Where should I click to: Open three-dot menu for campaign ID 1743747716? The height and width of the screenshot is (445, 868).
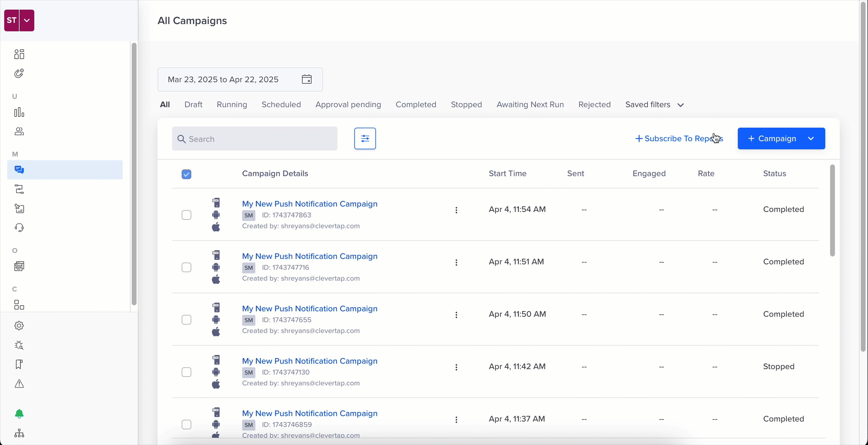click(x=456, y=262)
